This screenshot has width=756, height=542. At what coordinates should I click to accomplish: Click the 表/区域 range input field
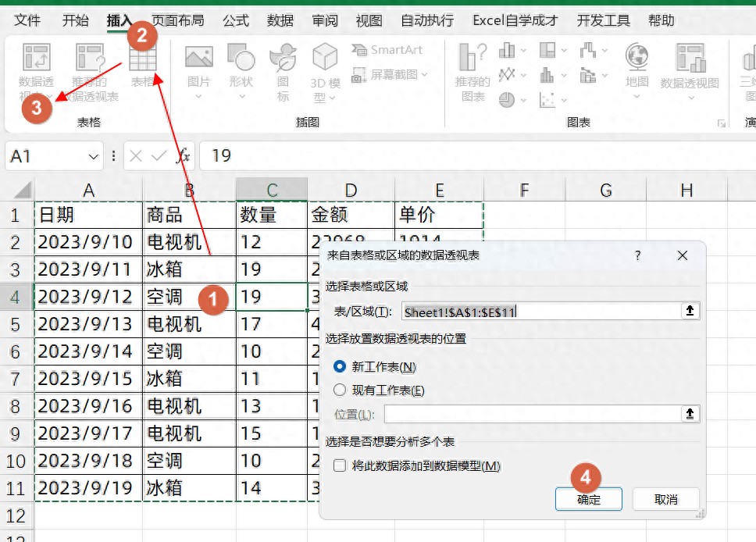click(539, 312)
